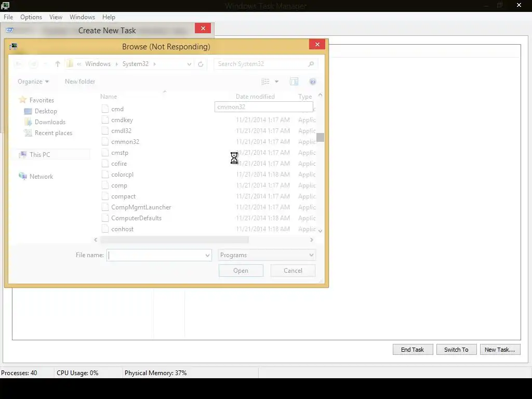The height and width of the screenshot is (399, 532).
Task: Click the horizontal scrollbar right arrow
Action: tap(312, 240)
